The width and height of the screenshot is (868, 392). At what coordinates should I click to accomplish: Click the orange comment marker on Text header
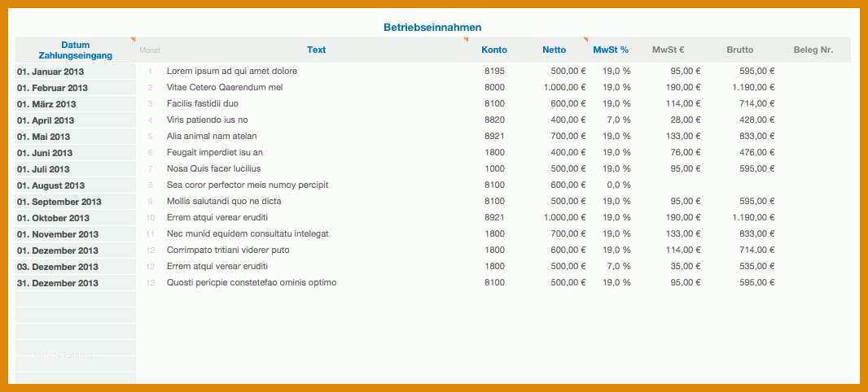(x=466, y=39)
